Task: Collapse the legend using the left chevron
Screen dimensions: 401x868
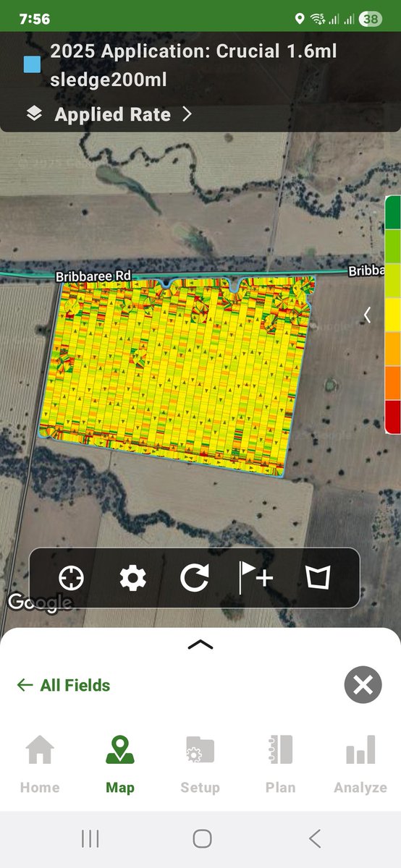Action: pyautogui.click(x=367, y=315)
